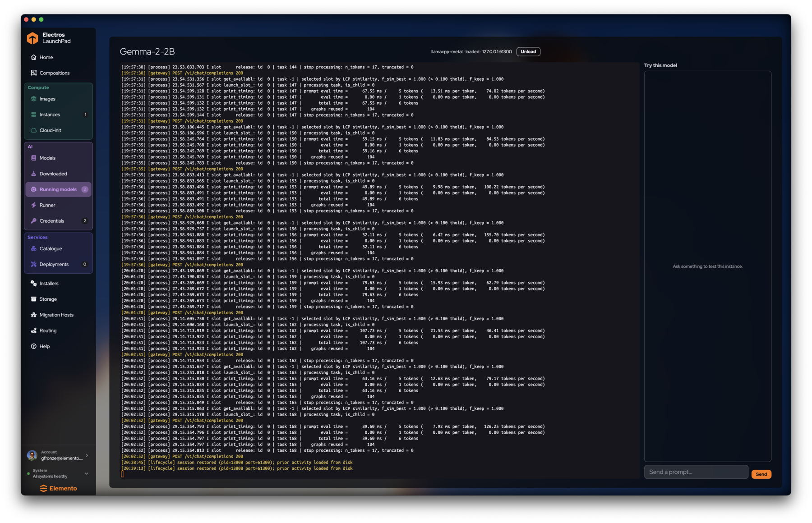Click the AI section header
The width and height of the screenshot is (812, 523).
pos(30,147)
